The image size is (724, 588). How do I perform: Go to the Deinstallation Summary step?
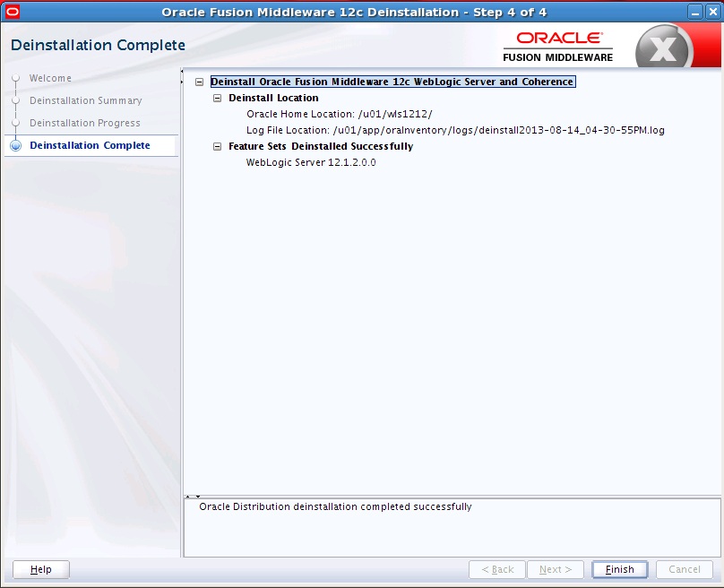[85, 100]
